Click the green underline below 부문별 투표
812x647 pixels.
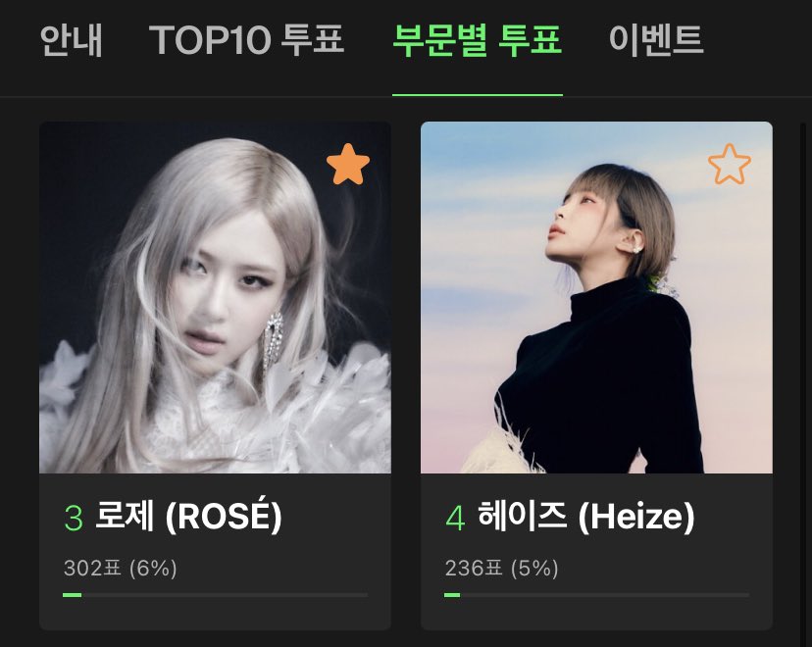pos(478,95)
